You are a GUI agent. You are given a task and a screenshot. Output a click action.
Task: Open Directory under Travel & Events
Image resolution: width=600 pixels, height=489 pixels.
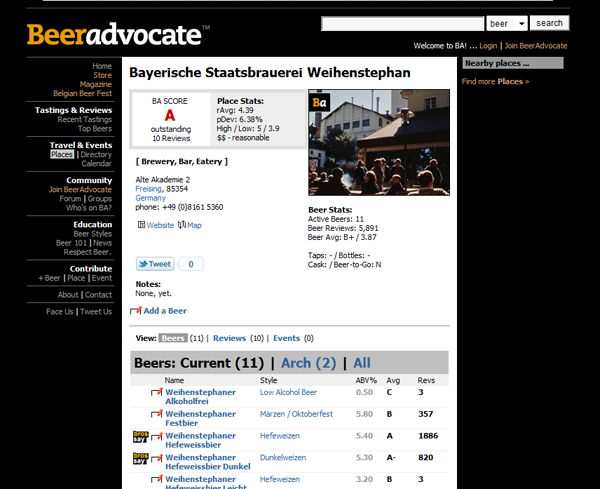click(96, 155)
